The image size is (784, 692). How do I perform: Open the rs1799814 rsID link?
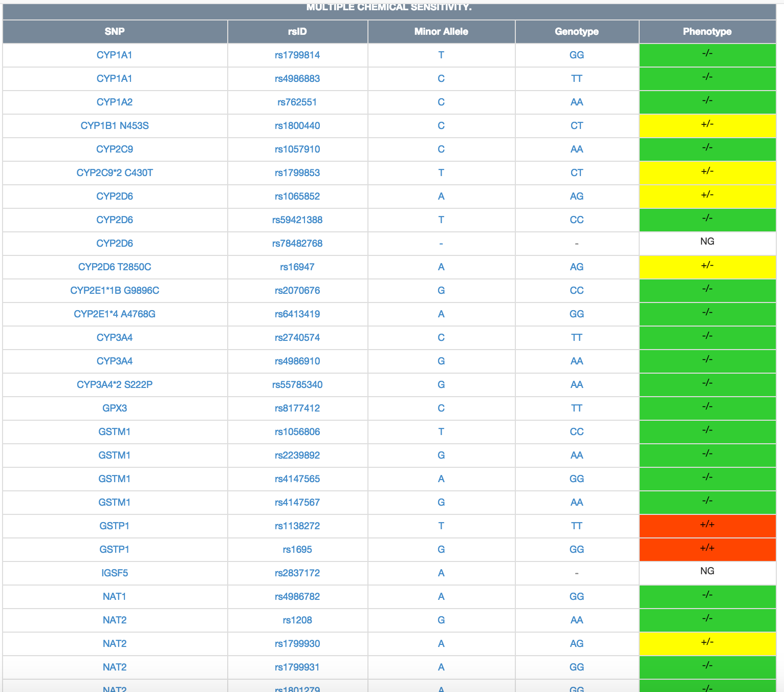tap(297, 55)
